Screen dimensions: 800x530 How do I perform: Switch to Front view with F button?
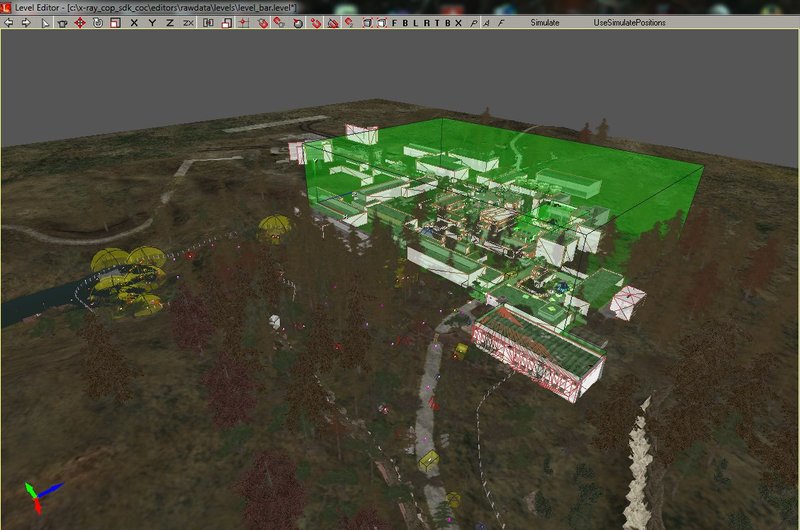[x=394, y=22]
